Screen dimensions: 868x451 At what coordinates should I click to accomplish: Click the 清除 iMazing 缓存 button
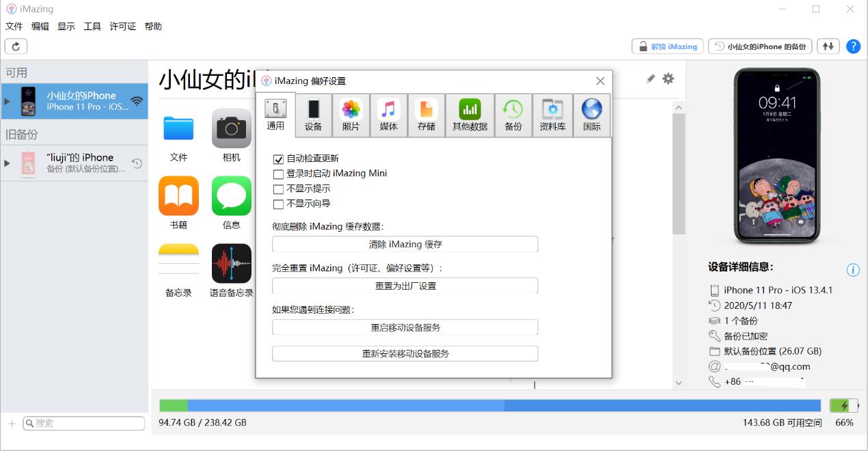[405, 244]
